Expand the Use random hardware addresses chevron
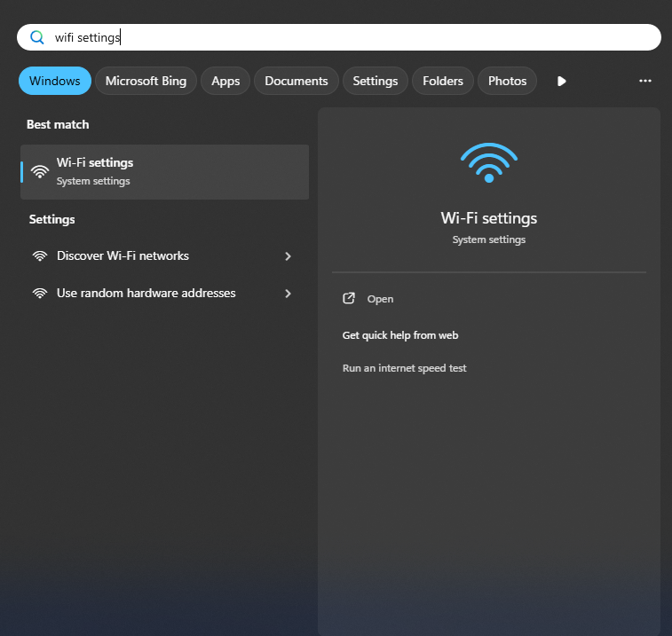The height and width of the screenshot is (636, 672). coord(288,294)
